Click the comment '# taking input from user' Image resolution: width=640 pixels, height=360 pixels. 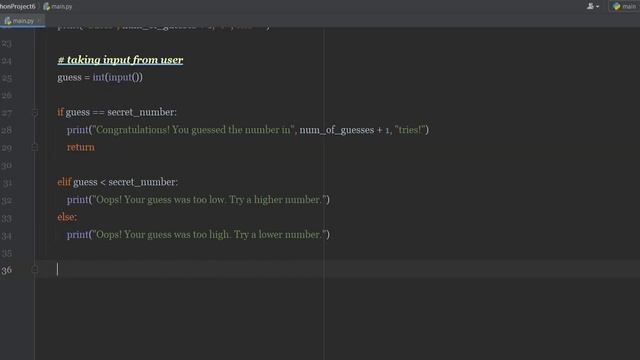point(120,60)
